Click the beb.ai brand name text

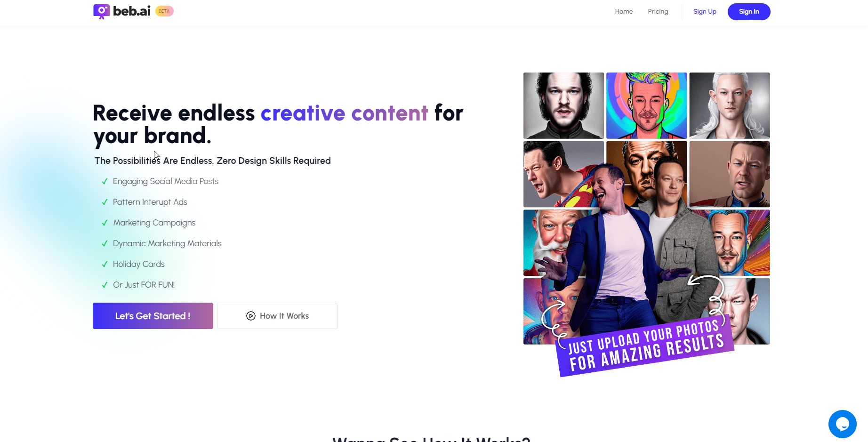point(132,11)
